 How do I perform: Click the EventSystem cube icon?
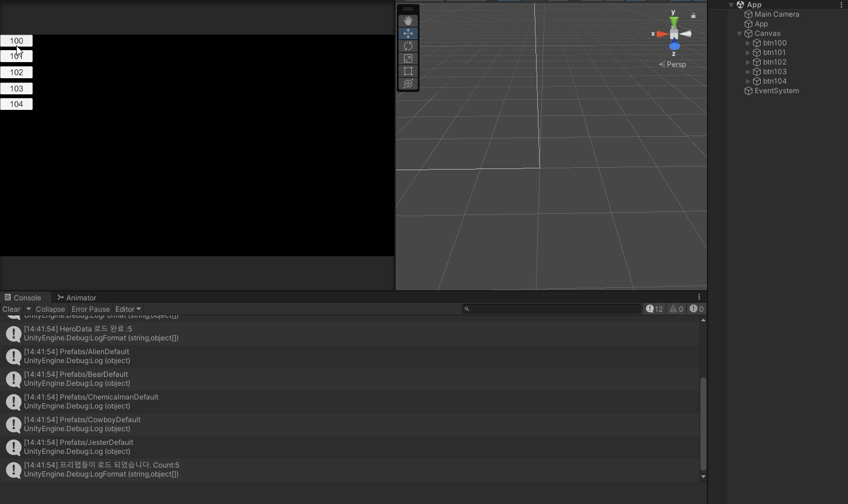(x=748, y=91)
